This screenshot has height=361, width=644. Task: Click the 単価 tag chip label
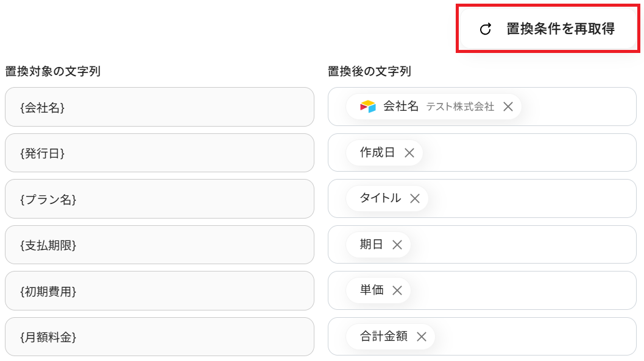point(372,290)
